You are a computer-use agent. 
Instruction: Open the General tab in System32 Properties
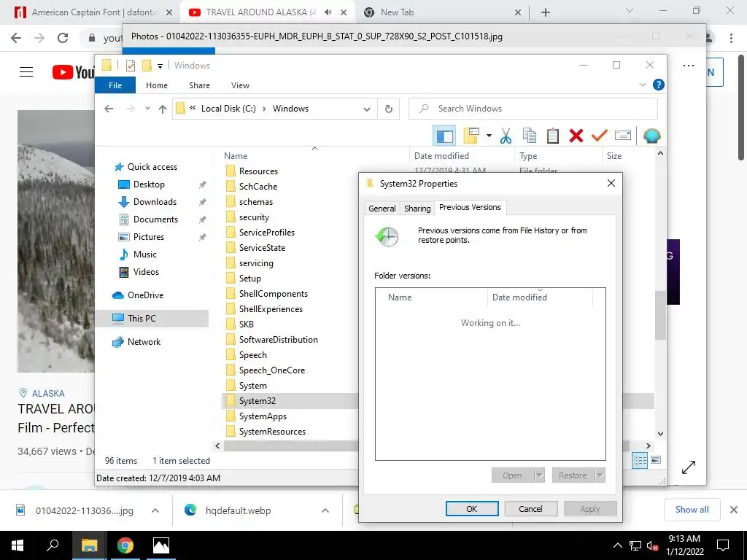coord(382,209)
